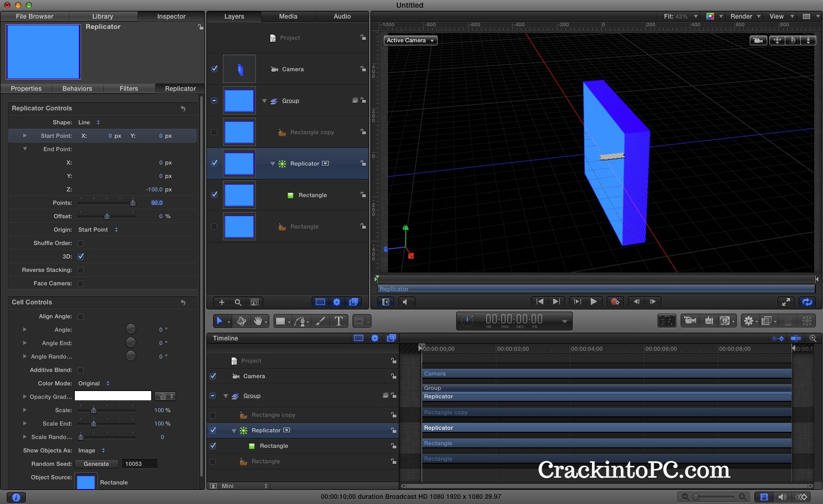Open the Filters inspector tab
The height and width of the screenshot is (504, 823).
click(129, 89)
